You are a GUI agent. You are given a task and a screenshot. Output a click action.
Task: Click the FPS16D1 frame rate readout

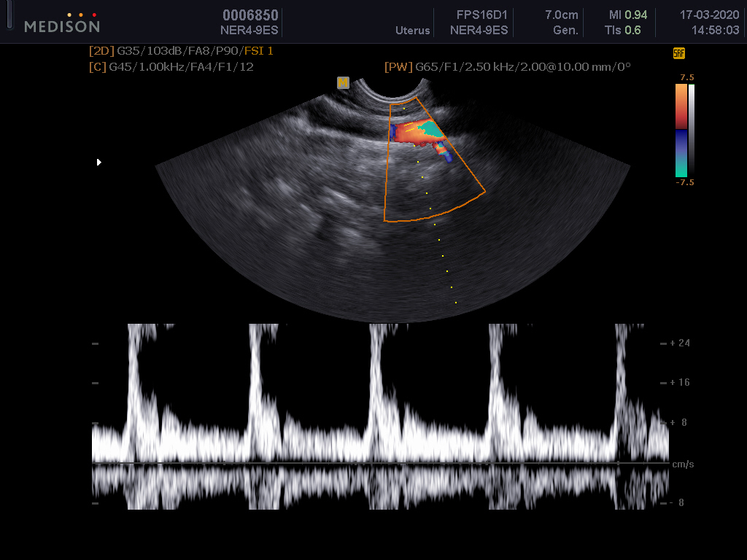481,15
